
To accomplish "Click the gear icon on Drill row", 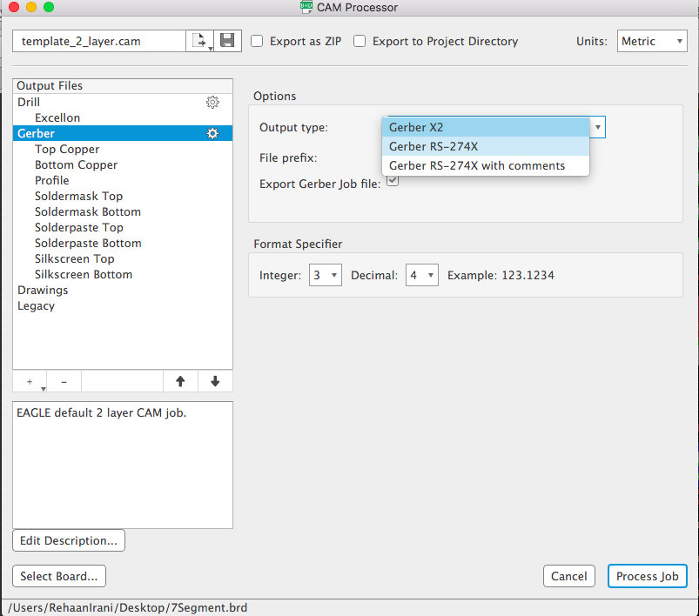I will click(212, 102).
